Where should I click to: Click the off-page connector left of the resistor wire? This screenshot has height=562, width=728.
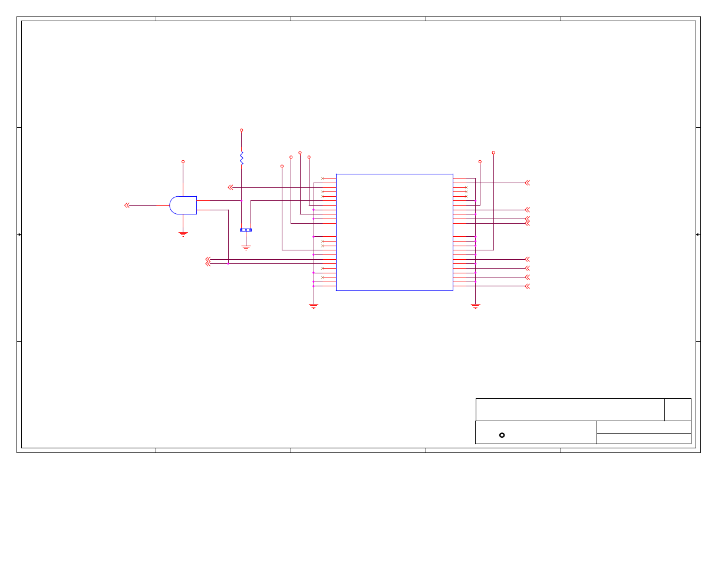[230, 187]
